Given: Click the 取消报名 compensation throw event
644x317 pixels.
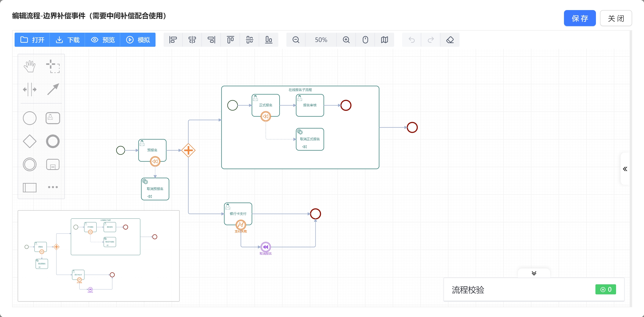Looking at the screenshot, I should [x=266, y=247].
